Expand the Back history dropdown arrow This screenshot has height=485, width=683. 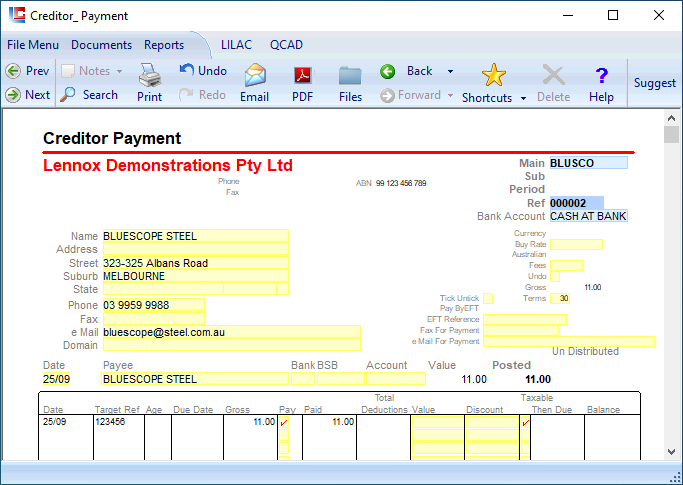[450, 71]
